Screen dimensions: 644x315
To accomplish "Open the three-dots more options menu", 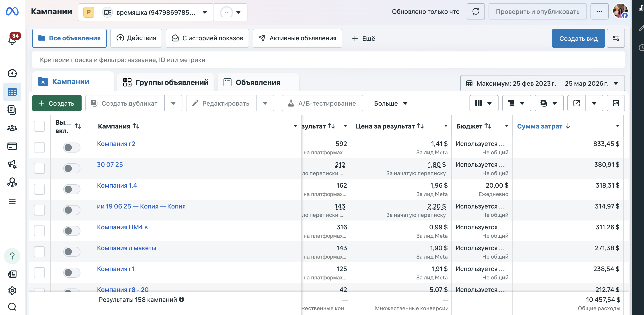I will (599, 12).
